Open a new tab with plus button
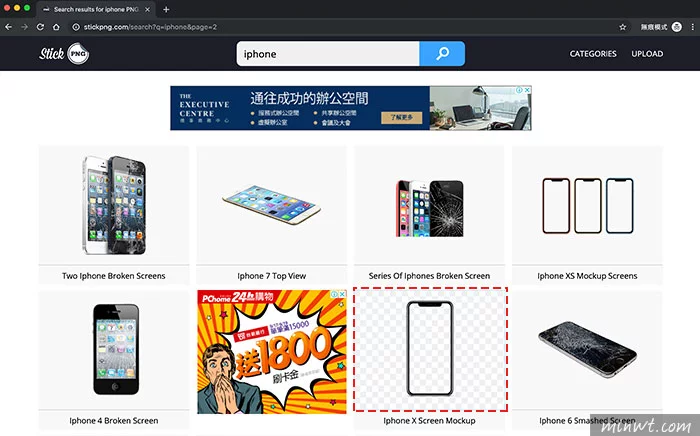 pyautogui.click(x=166, y=9)
